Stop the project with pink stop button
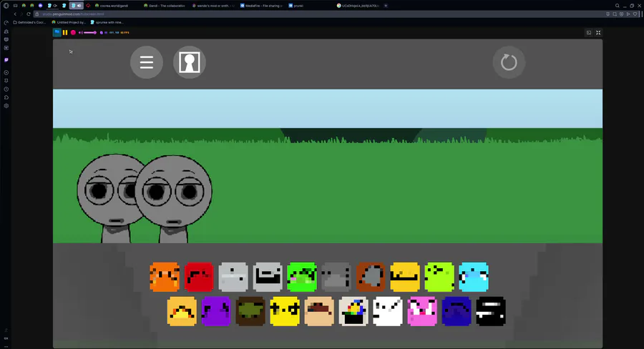The height and width of the screenshot is (349, 644). [x=73, y=32]
